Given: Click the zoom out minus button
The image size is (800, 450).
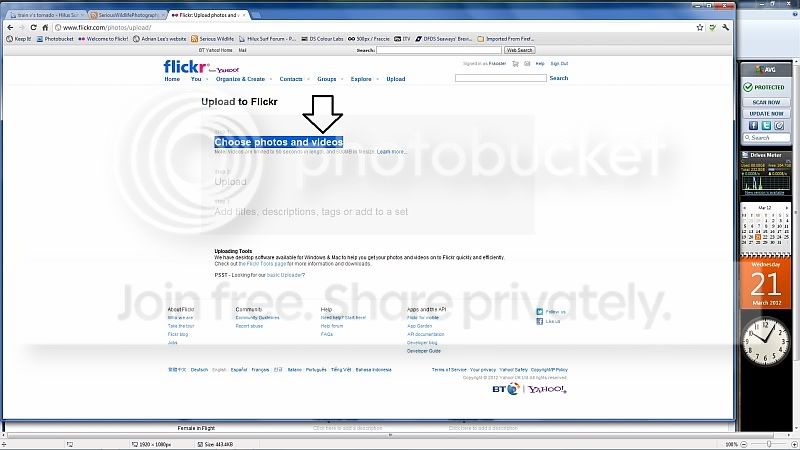Looking at the screenshot, I should pos(744,444).
